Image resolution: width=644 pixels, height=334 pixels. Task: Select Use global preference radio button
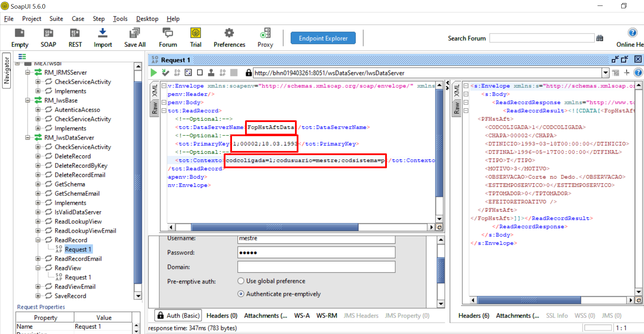point(241,281)
